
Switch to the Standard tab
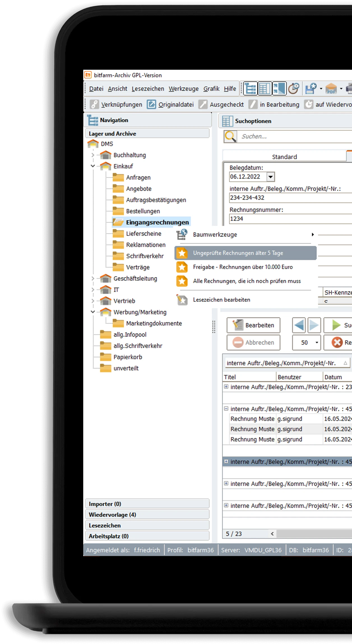point(284,157)
